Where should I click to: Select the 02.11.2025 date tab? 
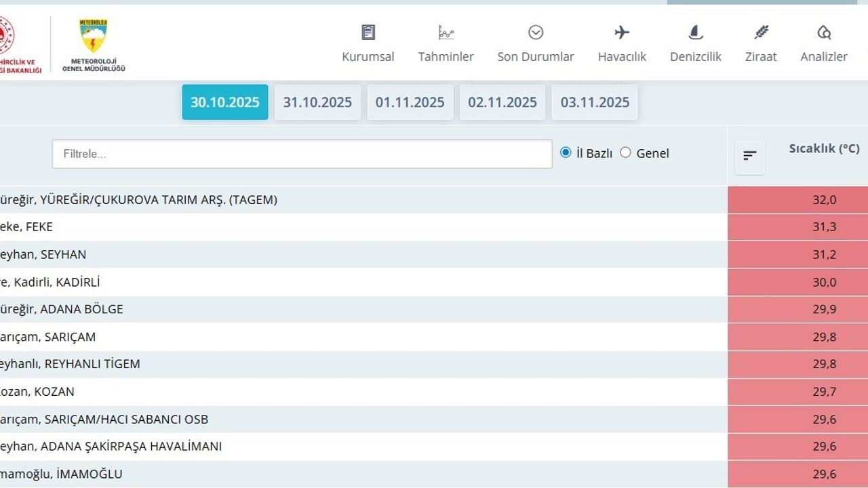coord(502,102)
